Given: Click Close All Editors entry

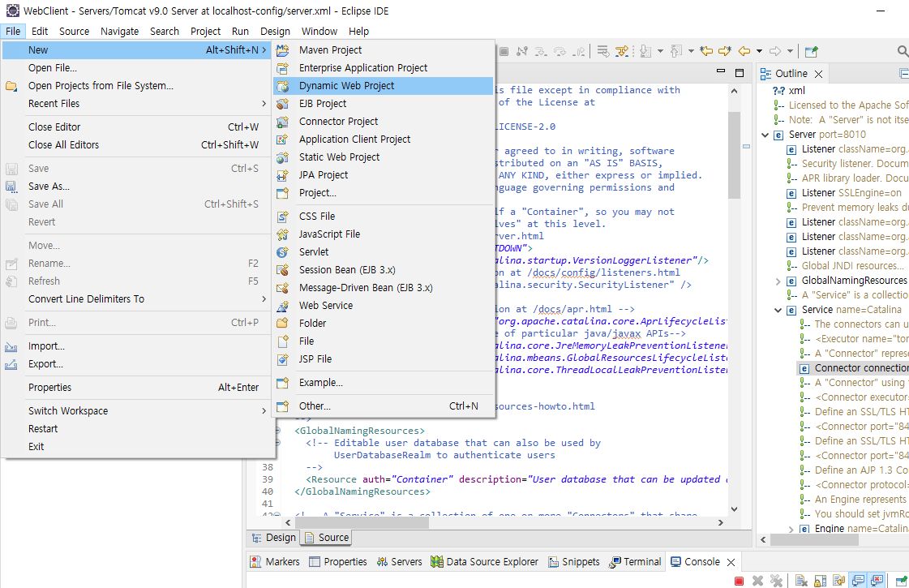Looking at the screenshot, I should pos(136,145).
